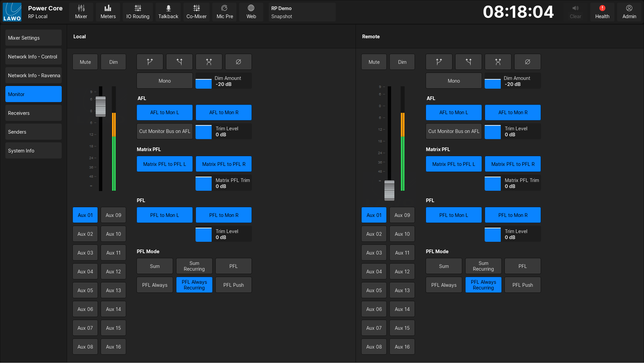Toggle Remote monitor Dim
This screenshot has width=644, height=363.
(x=402, y=62)
